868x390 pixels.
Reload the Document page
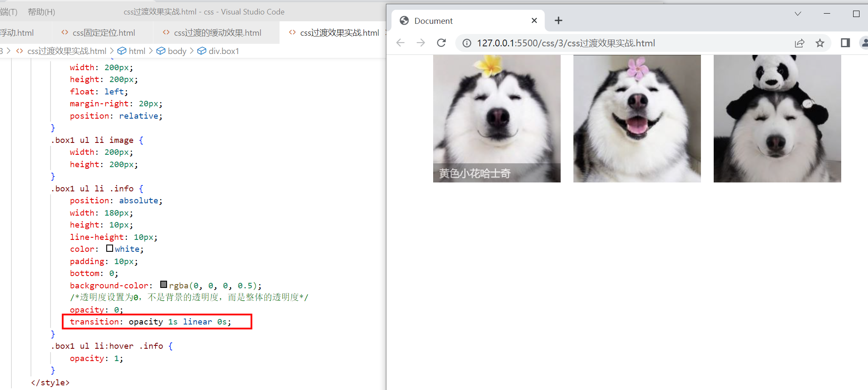click(x=442, y=43)
